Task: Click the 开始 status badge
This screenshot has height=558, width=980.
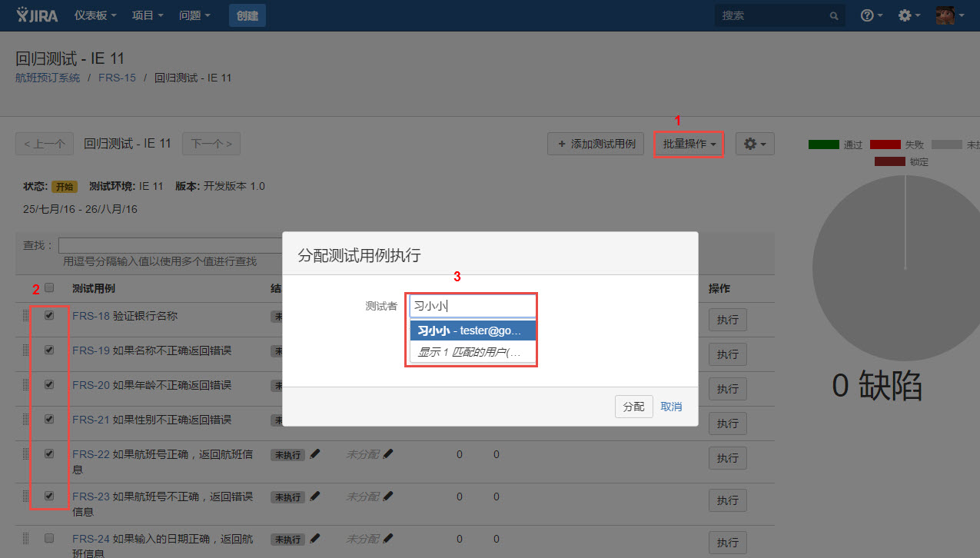Action: (x=64, y=187)
